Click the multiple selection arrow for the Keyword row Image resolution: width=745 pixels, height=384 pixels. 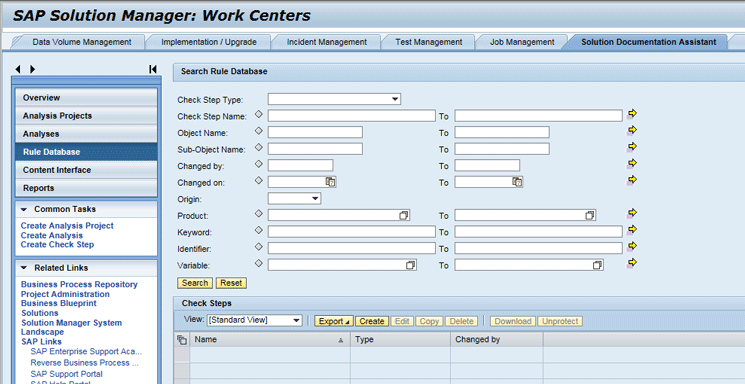pyautogui.click(x=631, y=230)
